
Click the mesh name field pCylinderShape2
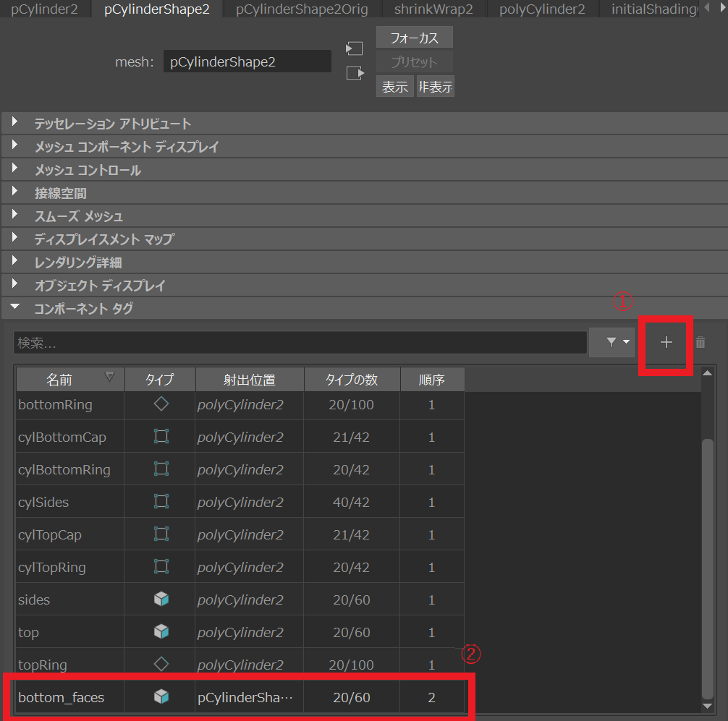(x=247, y=62)
